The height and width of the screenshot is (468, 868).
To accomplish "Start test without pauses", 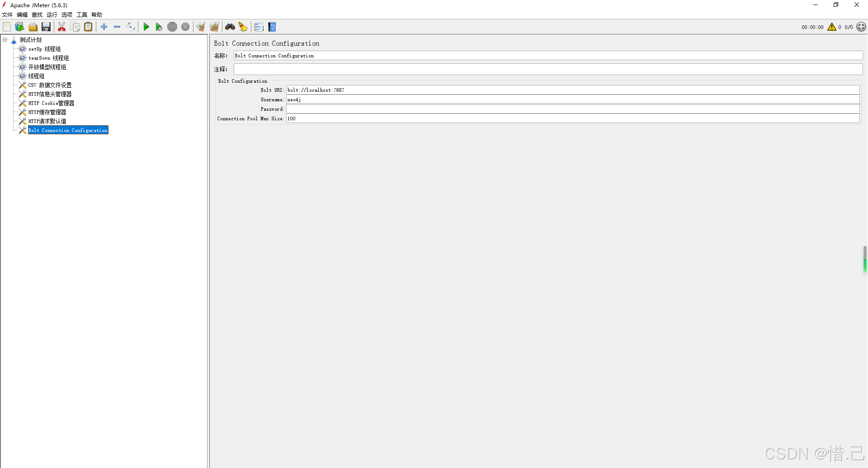I will coord(159,27).
